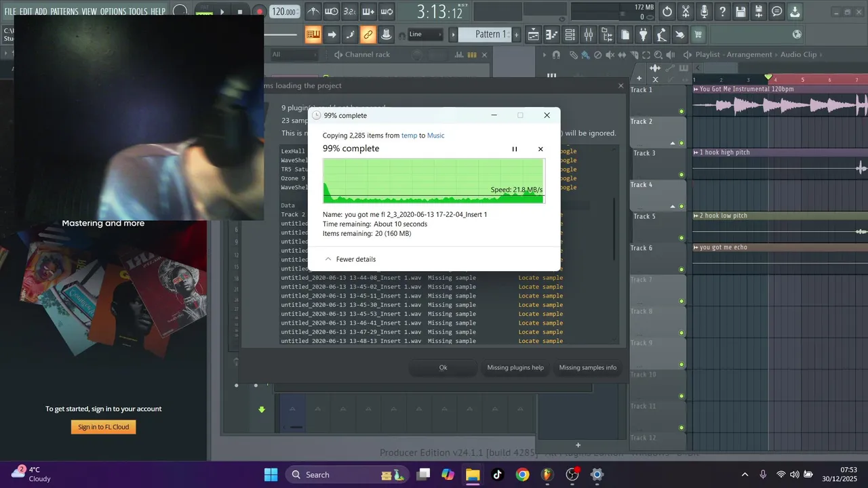Open the OPTIONS menu

(x=113, y=12)
